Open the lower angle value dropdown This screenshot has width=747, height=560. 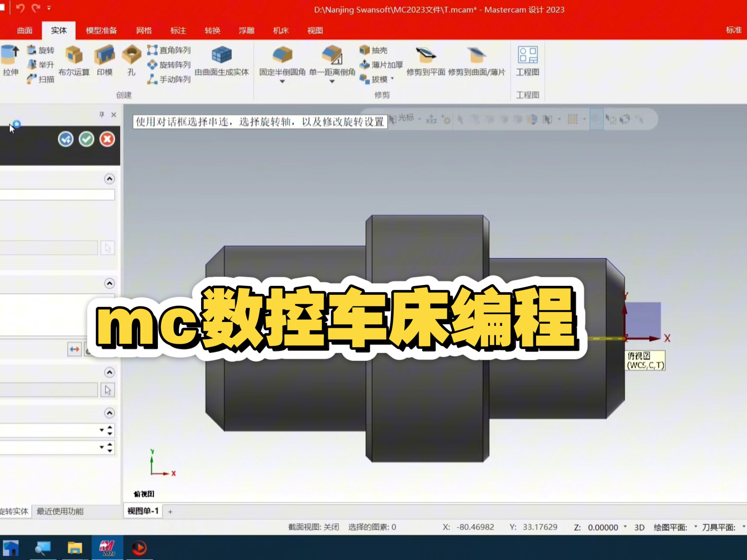[x=102, y=447]
